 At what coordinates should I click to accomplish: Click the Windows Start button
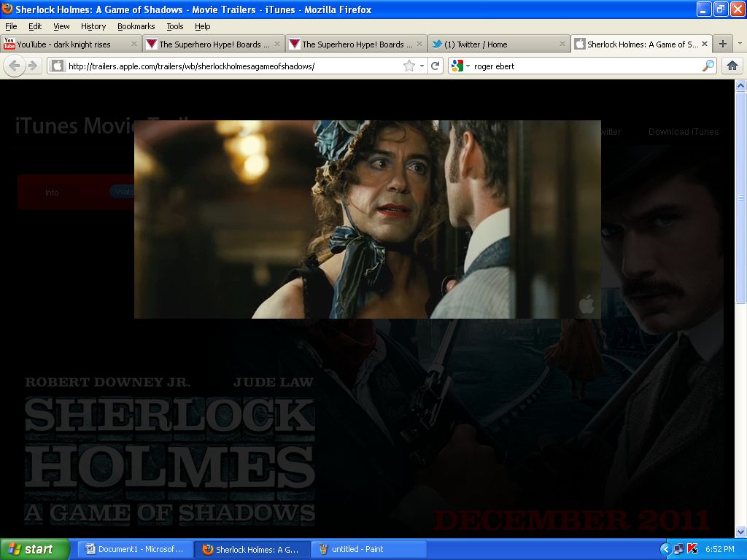(34, 549)
